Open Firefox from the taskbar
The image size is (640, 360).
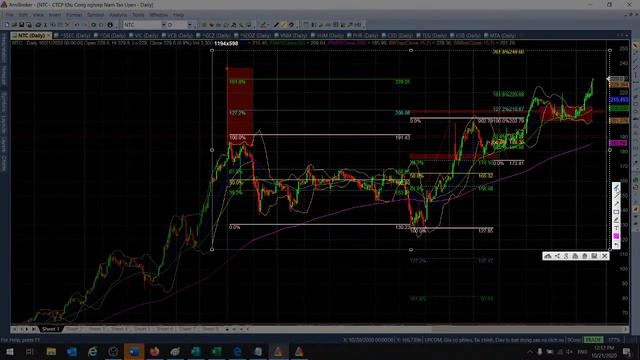point(154,351)
